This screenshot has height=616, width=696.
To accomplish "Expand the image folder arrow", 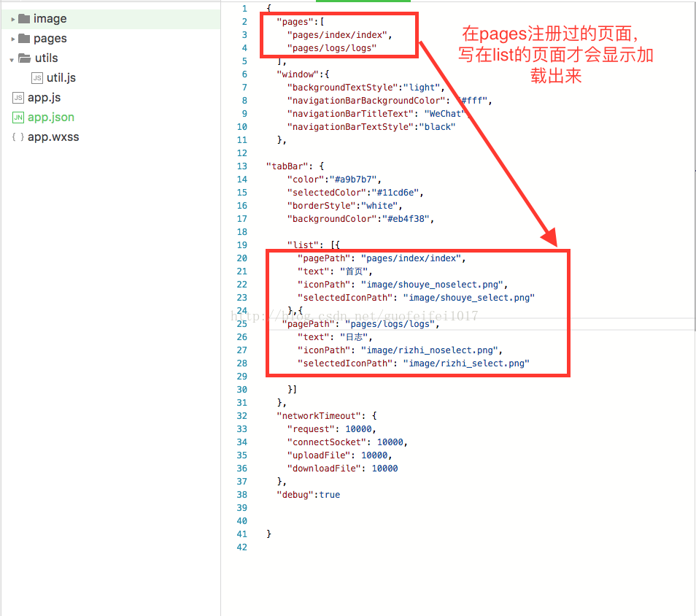I will point(13,19).
